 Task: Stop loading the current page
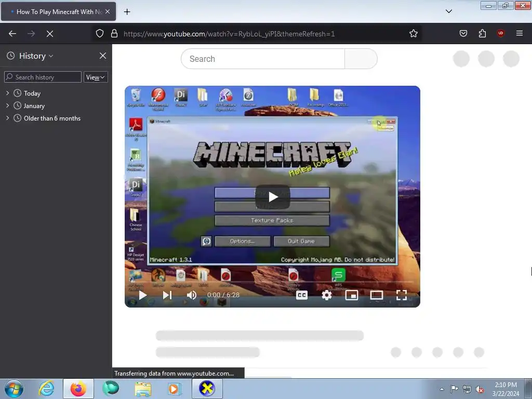pos(50,34)
